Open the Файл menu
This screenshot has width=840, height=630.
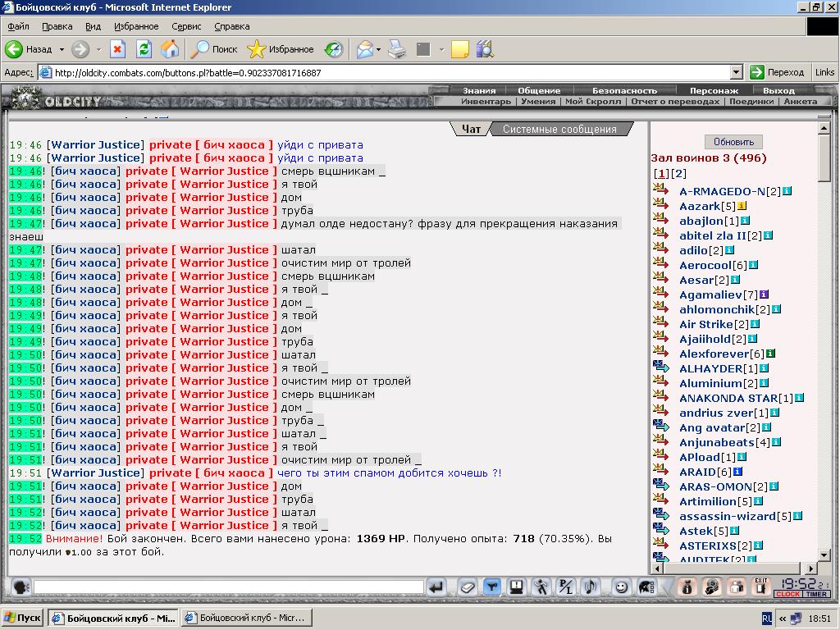tap(18, 26)
